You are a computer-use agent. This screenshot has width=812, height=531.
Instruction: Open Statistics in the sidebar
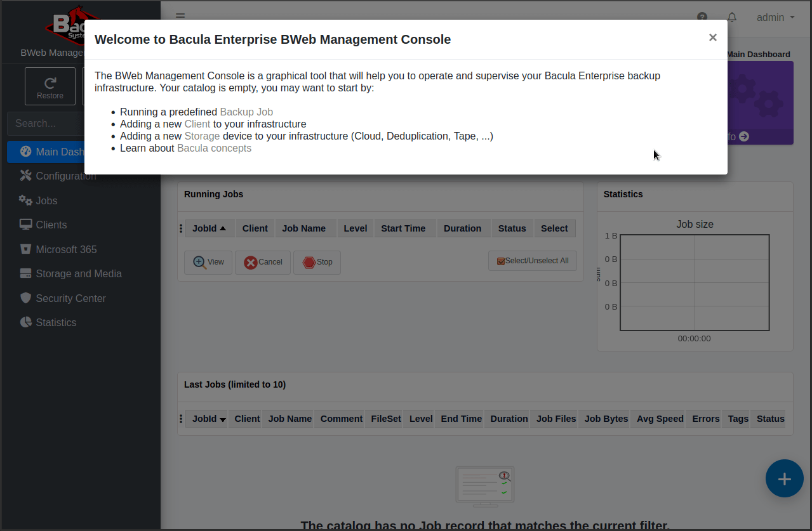click(48, 322)
